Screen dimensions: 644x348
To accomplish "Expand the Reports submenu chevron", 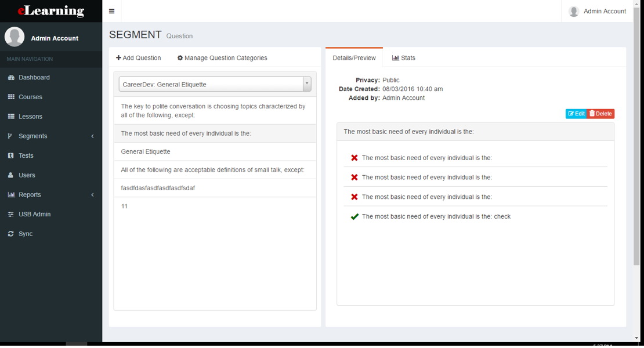I will (x=92, y=194).
